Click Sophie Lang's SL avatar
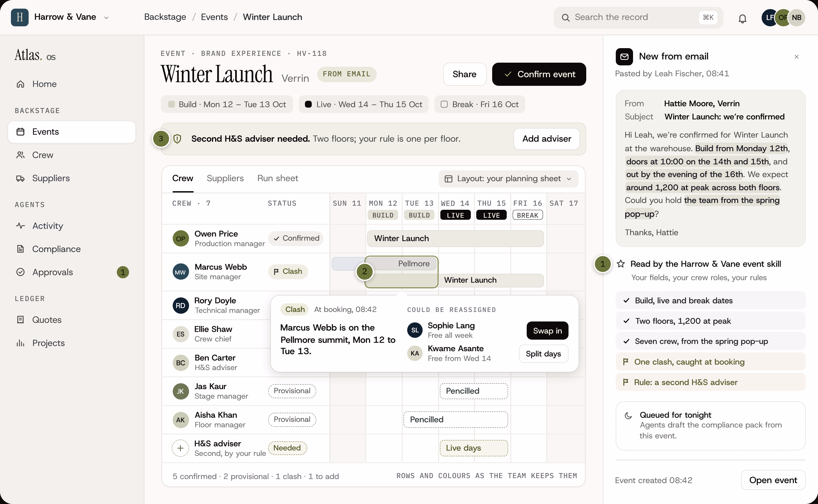Screen dimensions: 818x504 click(415, 330)
